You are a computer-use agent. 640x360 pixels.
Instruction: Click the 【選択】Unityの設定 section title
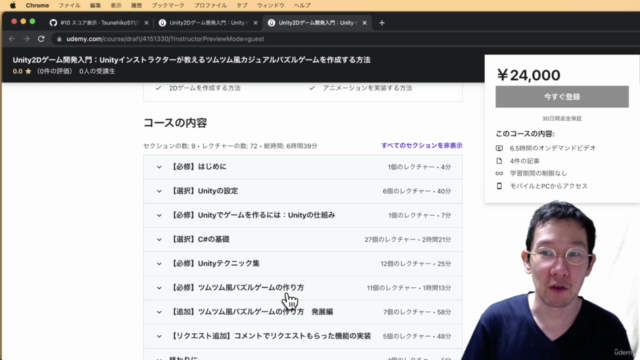(x=204, y=191)
